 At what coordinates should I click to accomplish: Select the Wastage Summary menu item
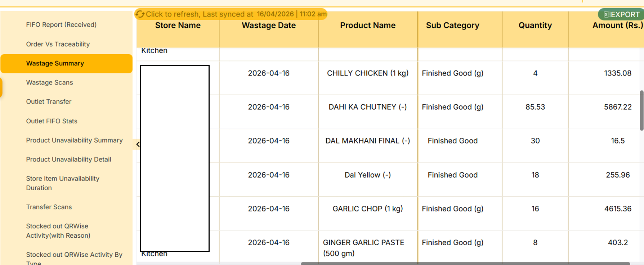(55, 63)
